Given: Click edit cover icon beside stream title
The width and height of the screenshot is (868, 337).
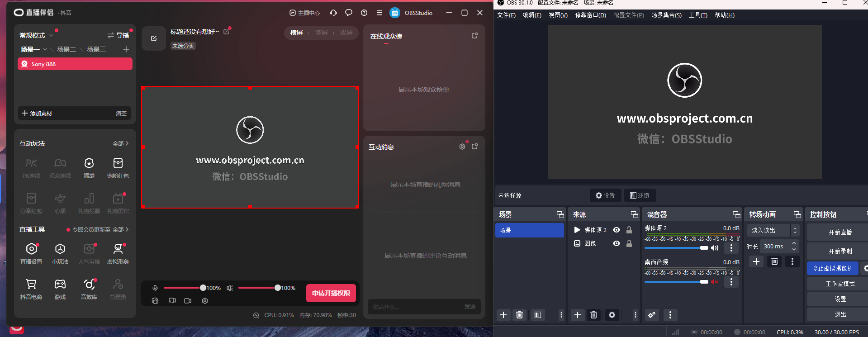Looking at the screenshot, I should (154, 38).
